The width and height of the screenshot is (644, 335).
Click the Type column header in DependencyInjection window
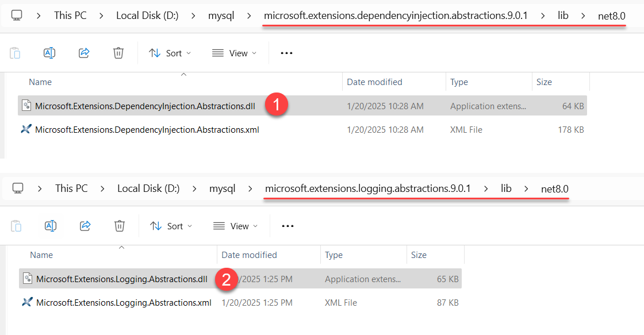459,82
